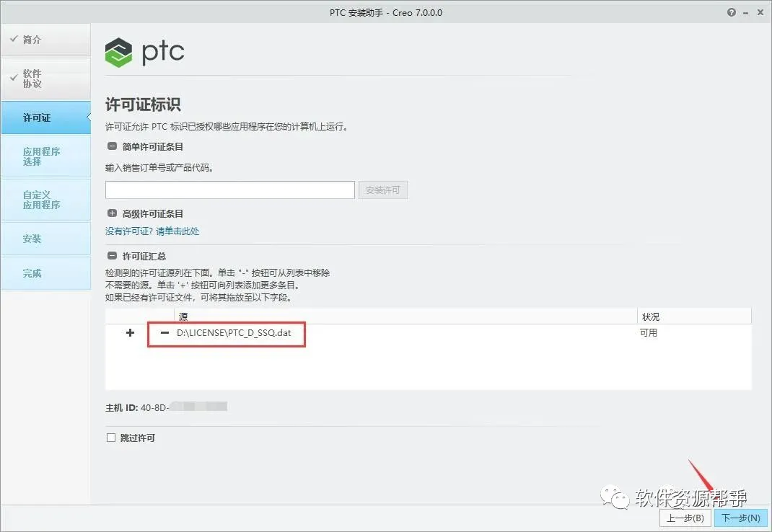Click the 上一步(B) button
Viewport: 772px width, 532px height.
pos(685,518)
